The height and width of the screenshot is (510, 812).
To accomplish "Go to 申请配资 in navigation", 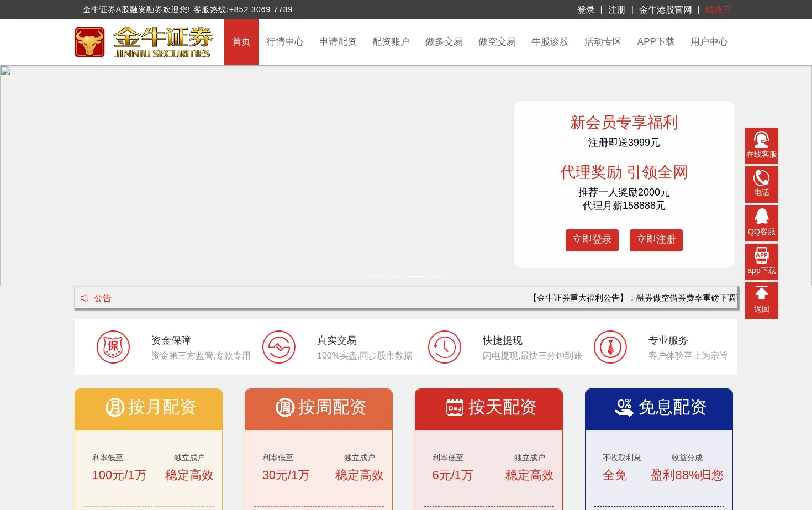I will pos(338,42).
